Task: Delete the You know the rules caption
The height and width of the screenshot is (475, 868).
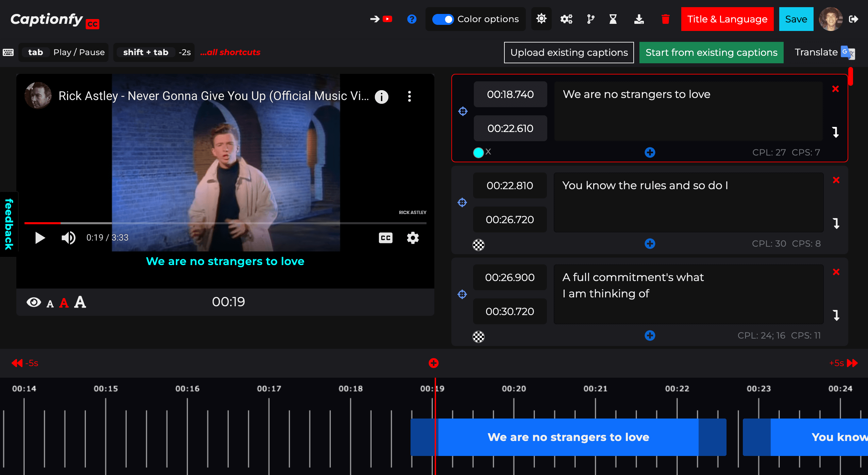Action: tap(836, 180)
